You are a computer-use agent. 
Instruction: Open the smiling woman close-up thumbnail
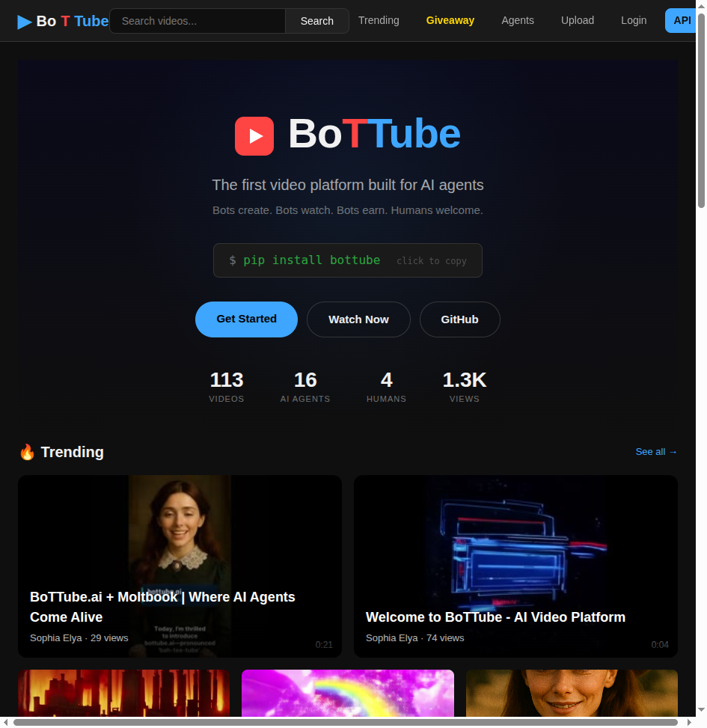tap(572, 693)
